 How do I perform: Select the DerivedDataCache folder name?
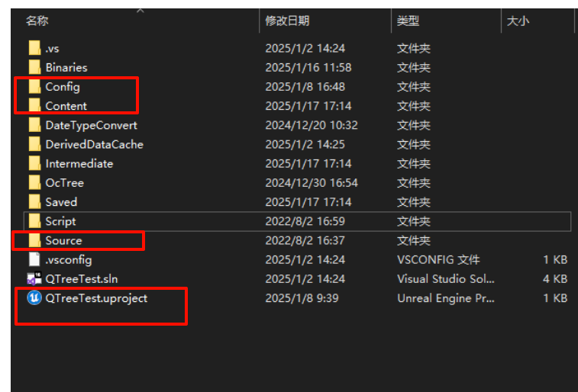pyautogui.click(x=94, y=144)
